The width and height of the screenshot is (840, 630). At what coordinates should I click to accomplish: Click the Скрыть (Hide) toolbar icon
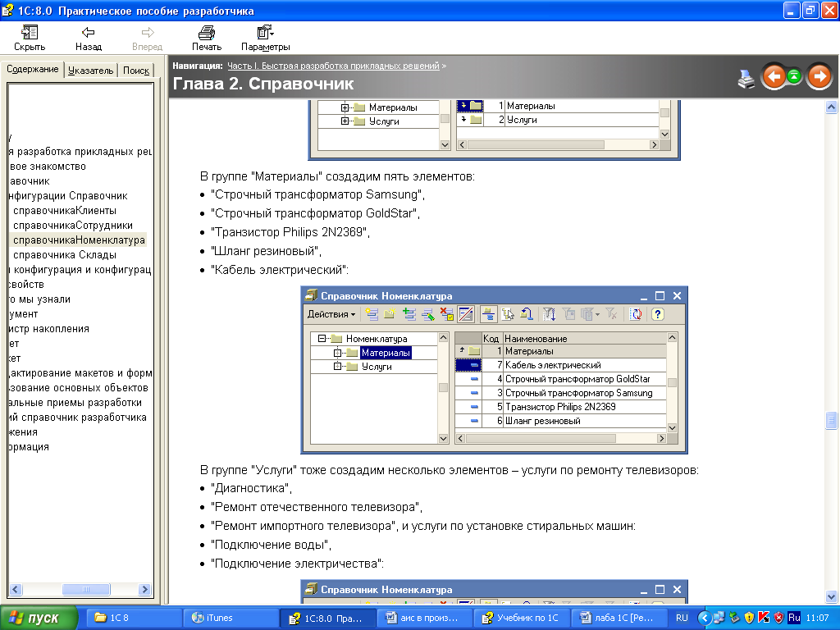coord(30,38)
